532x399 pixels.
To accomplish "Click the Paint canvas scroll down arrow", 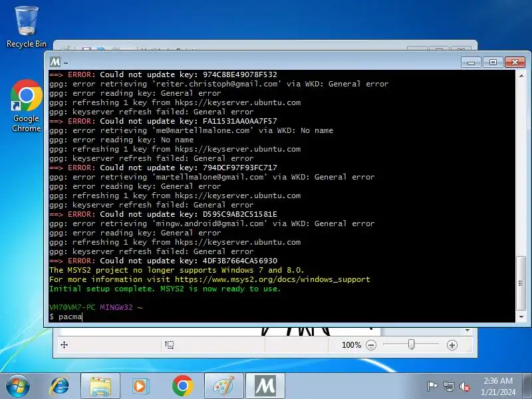I will click(x=467, y=331).
